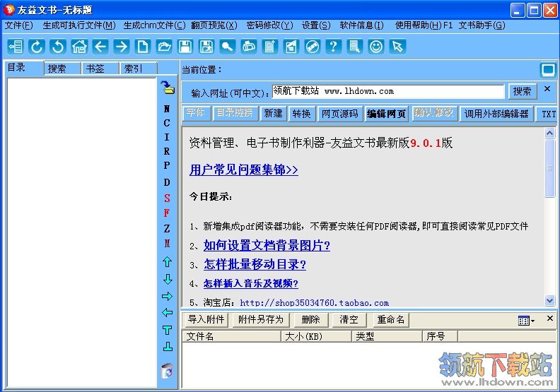Screen dimensions: 560x392
Task: Click the hide-directory-panel toolbar icon
Action: pos(16,47)
